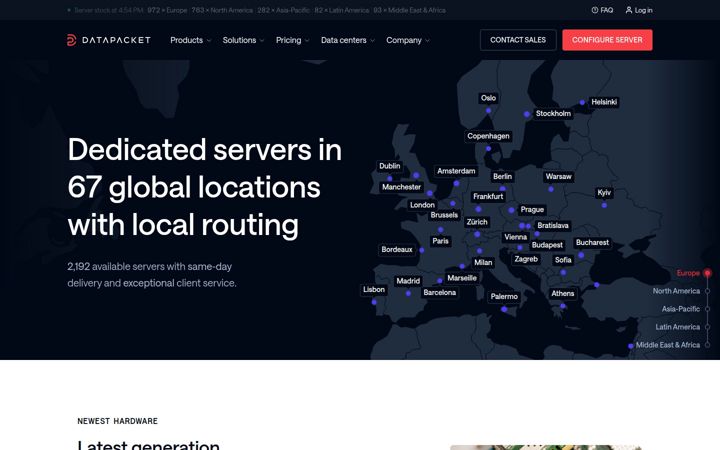This screenshot has height=450, width=720.
Task: Click the Sofia map label
Action: click(563, 260)
